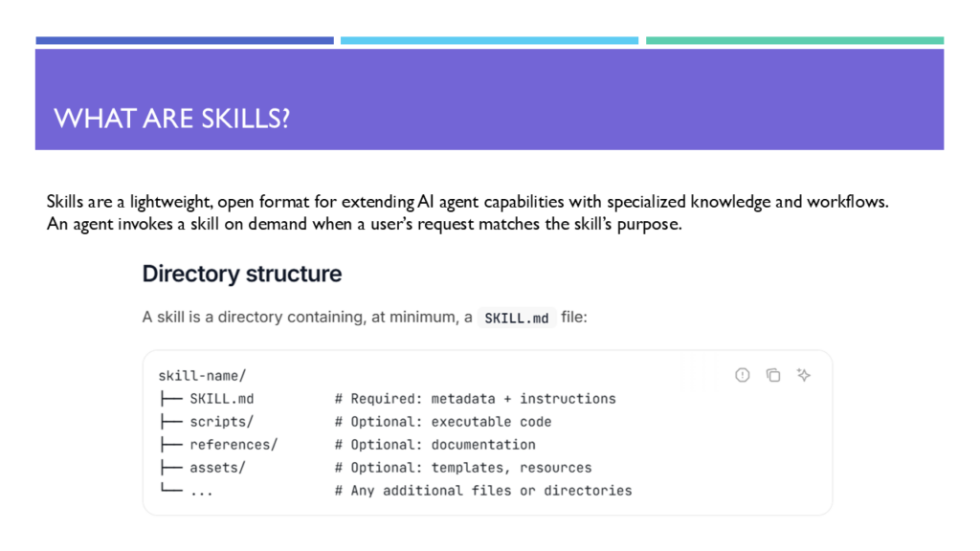Image resolution: width=980 pixels, height=551 pixels.
Task: Click the copy code icon in code block
Action: pos(773,375)
